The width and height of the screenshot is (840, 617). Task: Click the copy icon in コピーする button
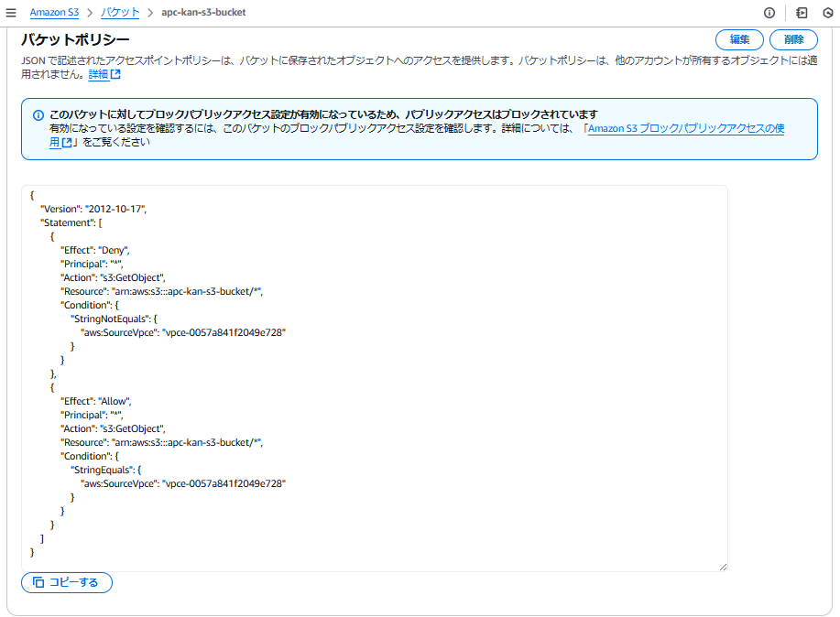38,582
